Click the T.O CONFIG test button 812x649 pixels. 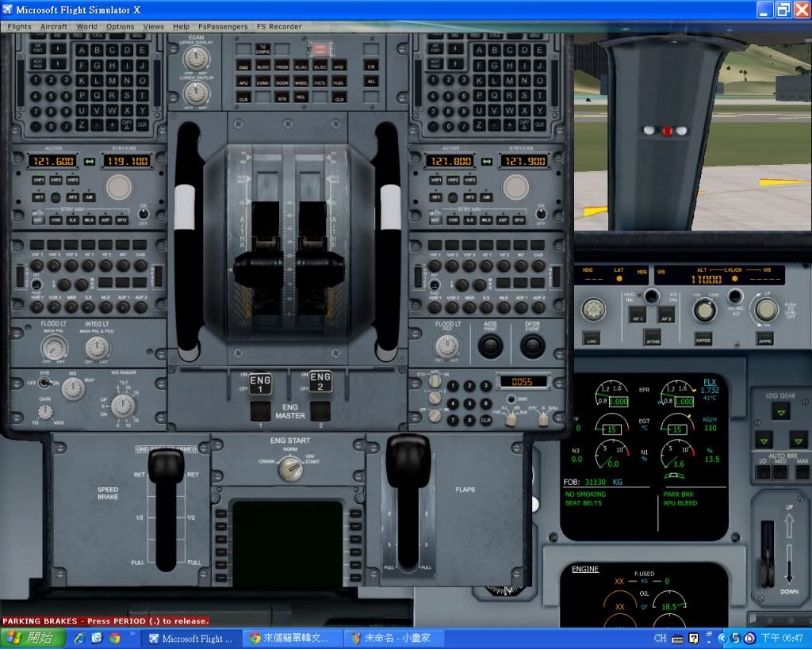click(x=262, y=49)
